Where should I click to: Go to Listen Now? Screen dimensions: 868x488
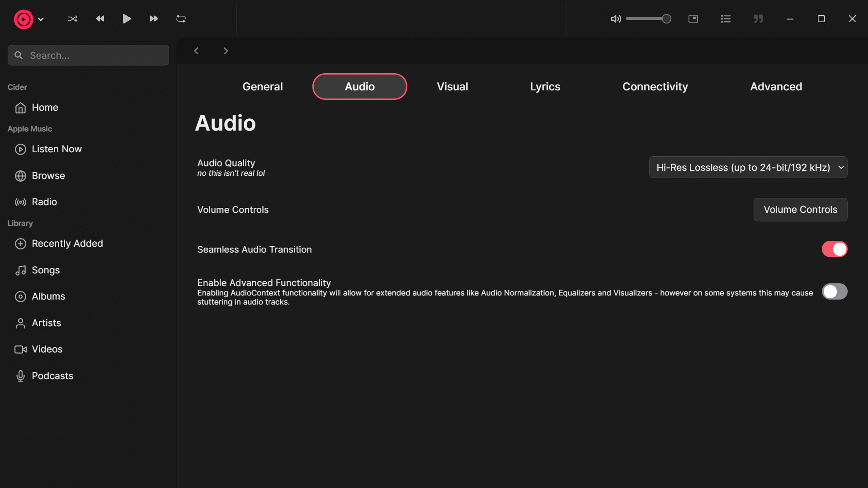coord(57,149)
